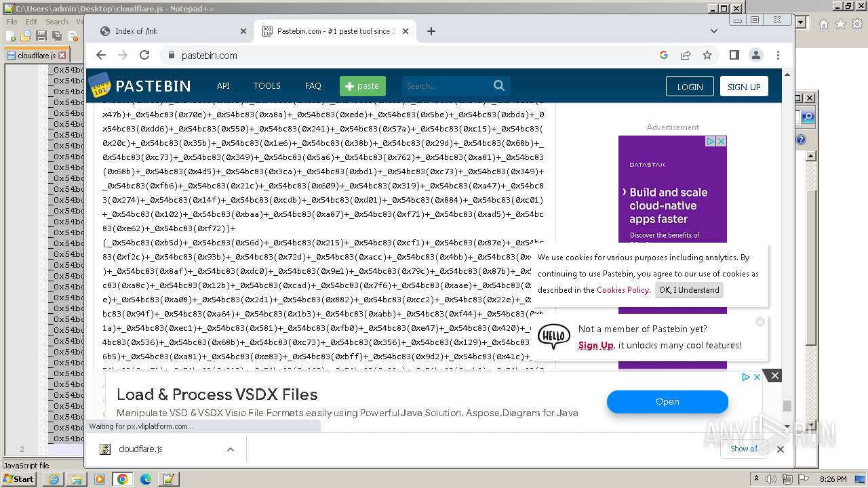Viewport: 868px width, 488px height.
Task: Close the cloudflare.js tab in Notepad++
Action: pos(62,56)
